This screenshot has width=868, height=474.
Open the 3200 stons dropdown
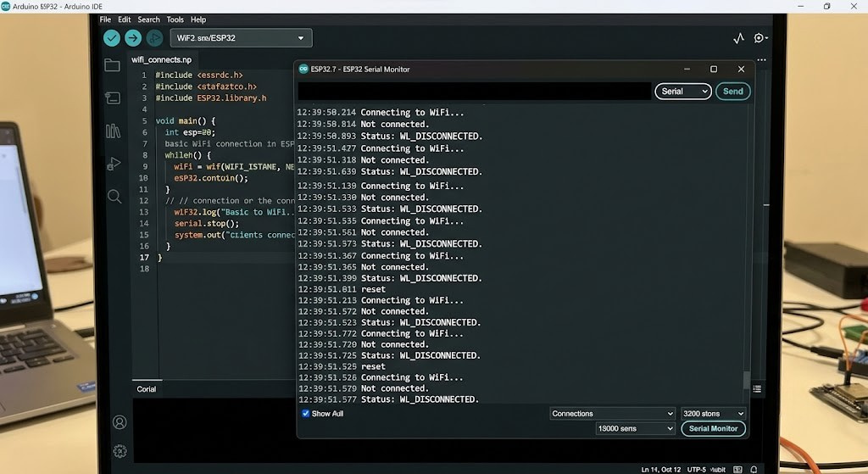click(x=713, y=414)
